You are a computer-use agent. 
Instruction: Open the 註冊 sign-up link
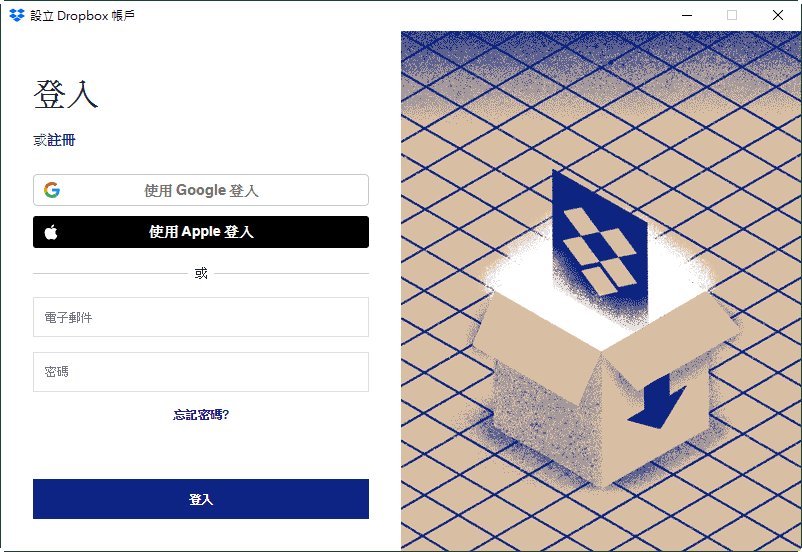[x=61, y=140]
